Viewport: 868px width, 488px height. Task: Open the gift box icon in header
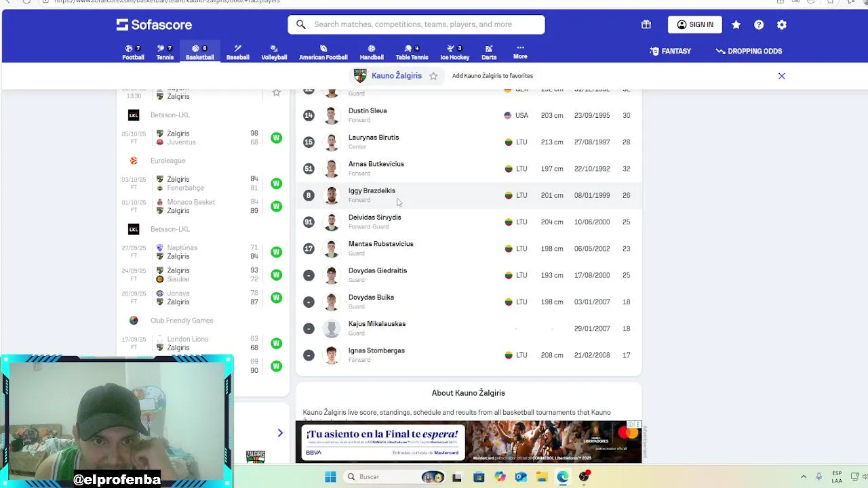point(646,24)
